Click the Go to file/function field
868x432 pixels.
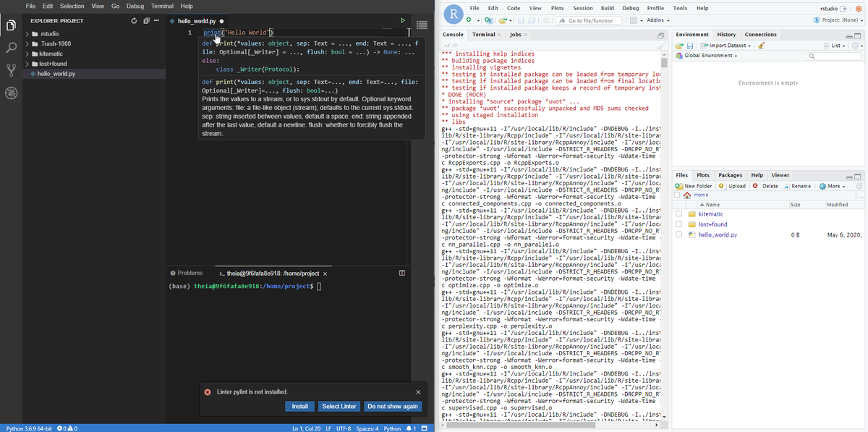coord(589,20)
